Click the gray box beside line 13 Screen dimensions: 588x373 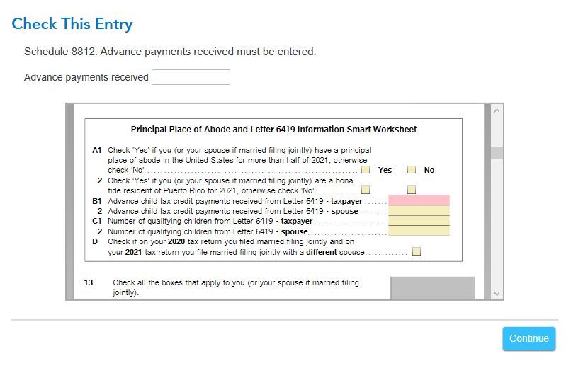[x=433, y=288]
